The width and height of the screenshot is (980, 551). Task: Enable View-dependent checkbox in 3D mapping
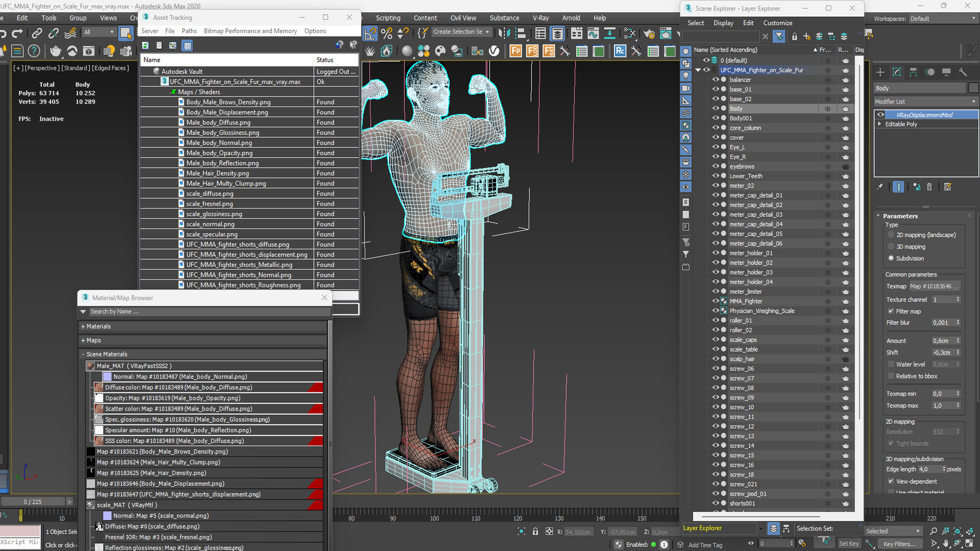point(892,482)
